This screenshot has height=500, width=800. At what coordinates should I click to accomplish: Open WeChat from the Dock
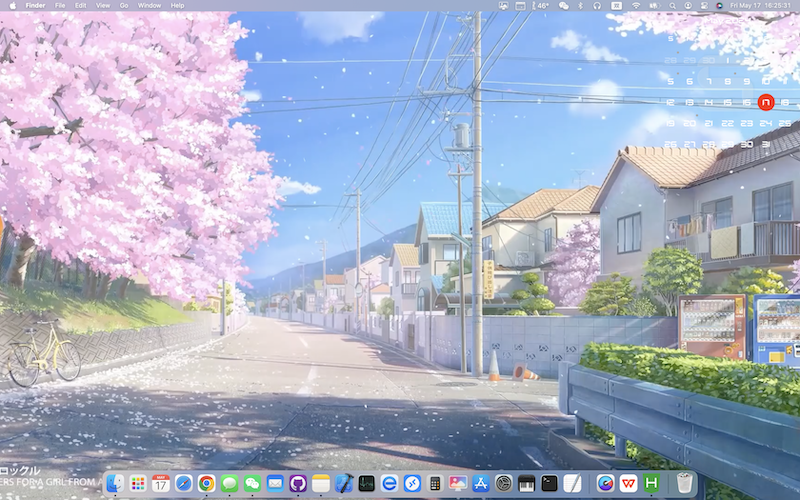coord(252,483)
